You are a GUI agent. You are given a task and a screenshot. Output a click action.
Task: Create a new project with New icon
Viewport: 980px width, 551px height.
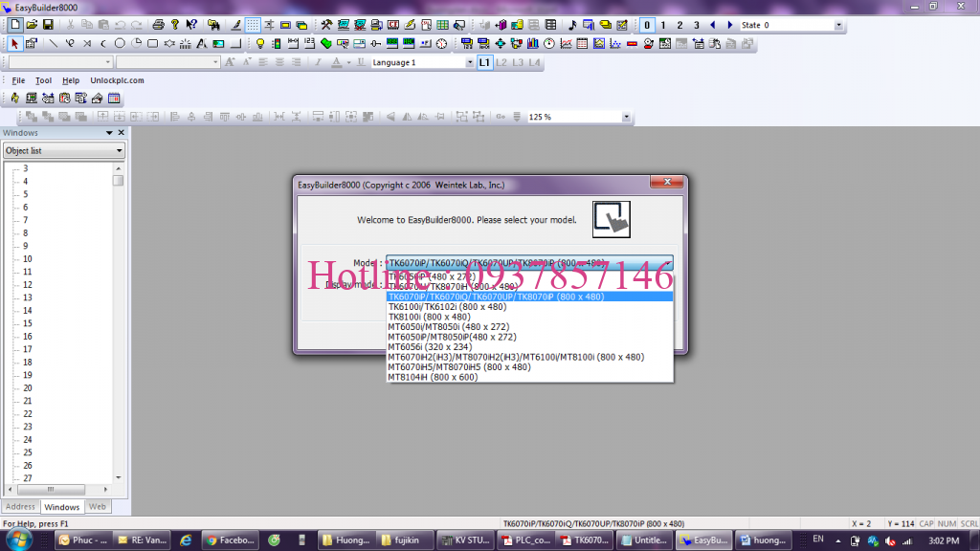click(15, 25)
